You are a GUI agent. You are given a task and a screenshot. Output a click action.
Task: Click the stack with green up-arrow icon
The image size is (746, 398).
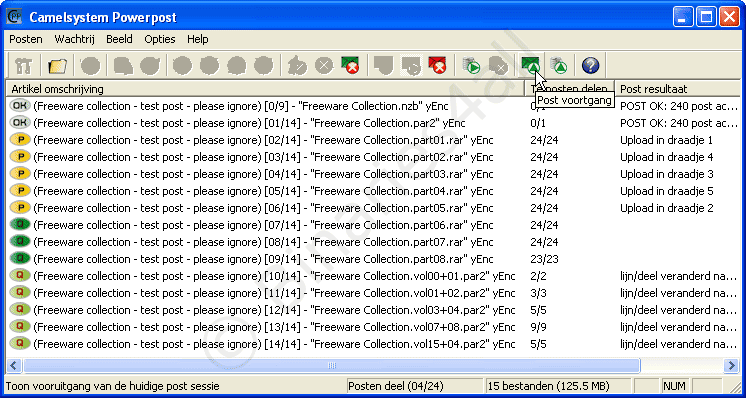click(559, 66)
